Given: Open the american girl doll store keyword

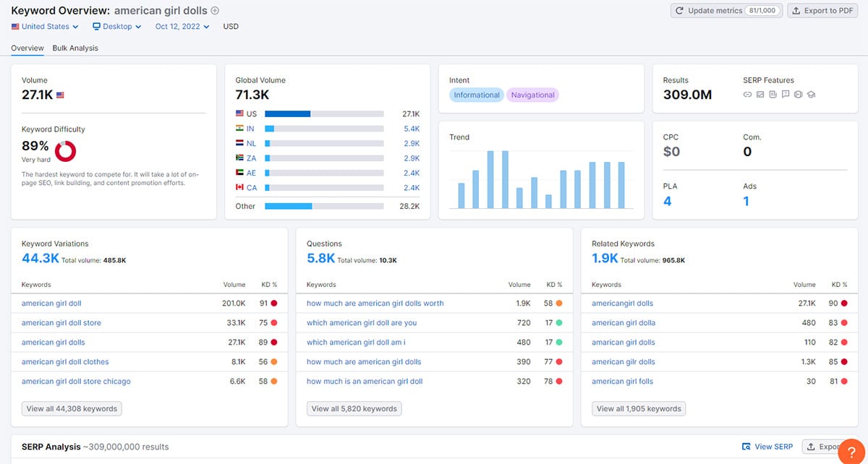Looking at the screenshot, I should pos(61,323).
